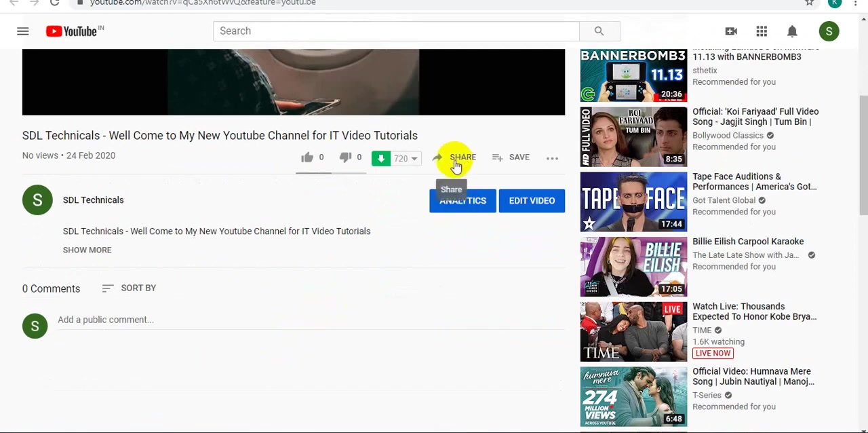Viewport: 868px width, 433px height.
Task: Save video to a playlist
Action: (511, 157)
